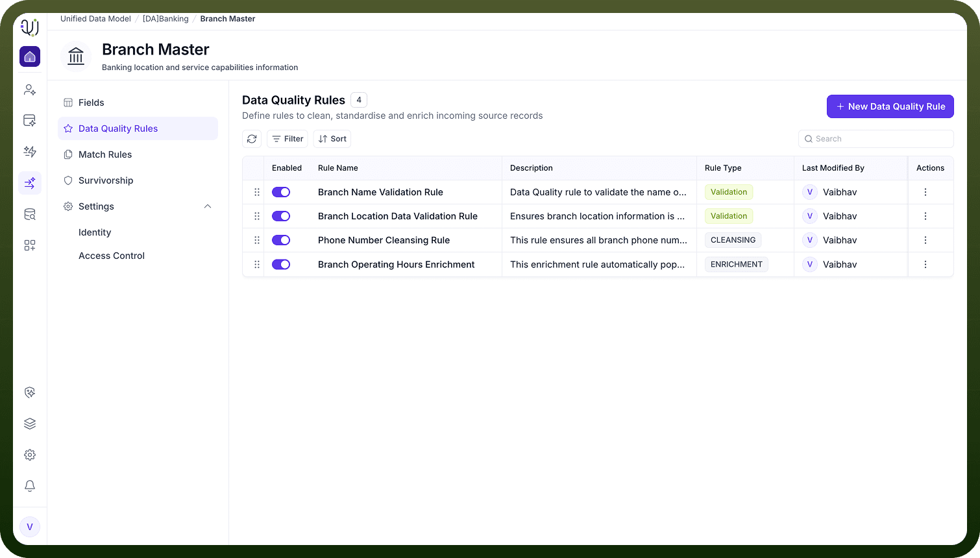Image resolution: width=980 pixels, height=558 pixels.
Task: Open the database search icon in the sidebar
Action: tap(30, 214)
